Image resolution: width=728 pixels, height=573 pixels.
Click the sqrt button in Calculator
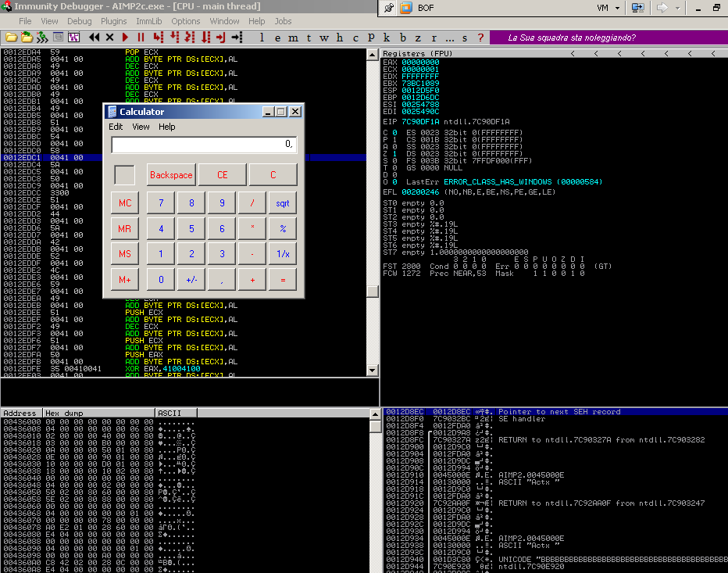tap(283, 203)
